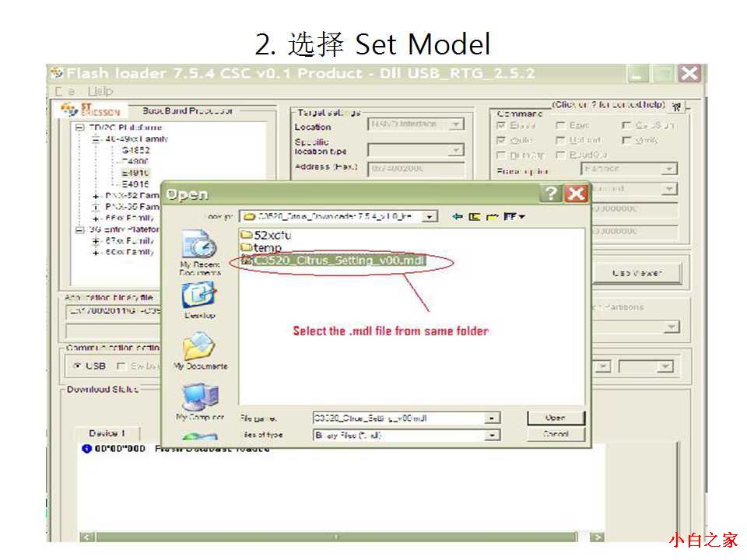This screenshot has height=560, width=747.
Task: Toggle the Exec command checkbox
Action: click(560, 125)
